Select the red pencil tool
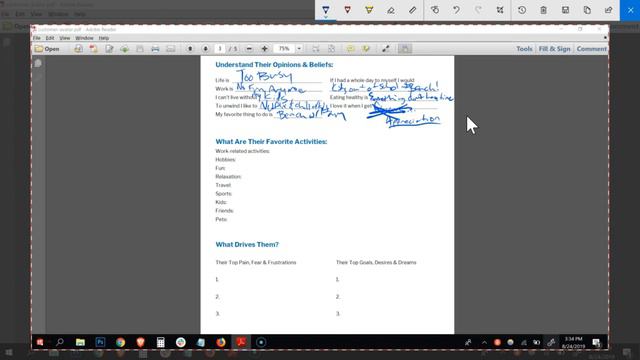Viewport: 640px width, 360px height. 347,10
